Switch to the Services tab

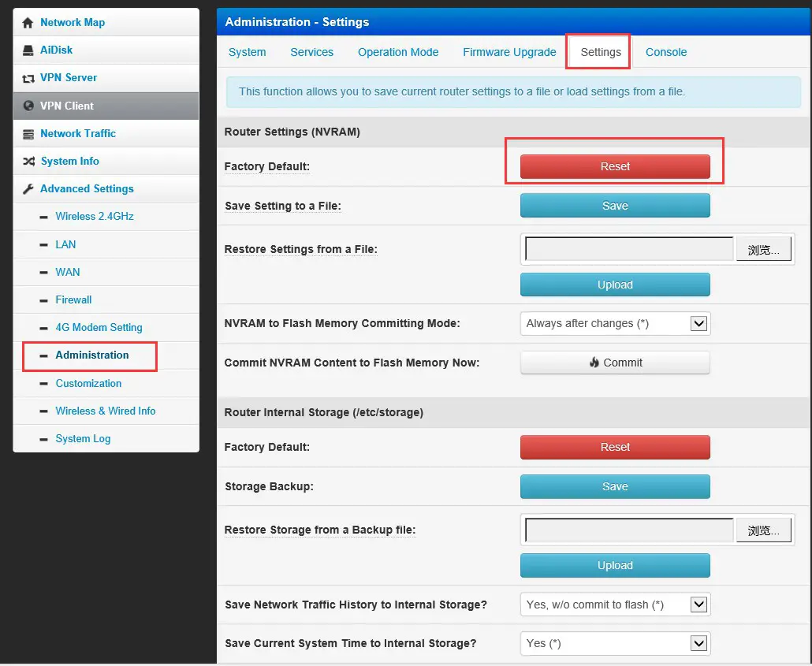pyautogui.click(x=311, y=52)
